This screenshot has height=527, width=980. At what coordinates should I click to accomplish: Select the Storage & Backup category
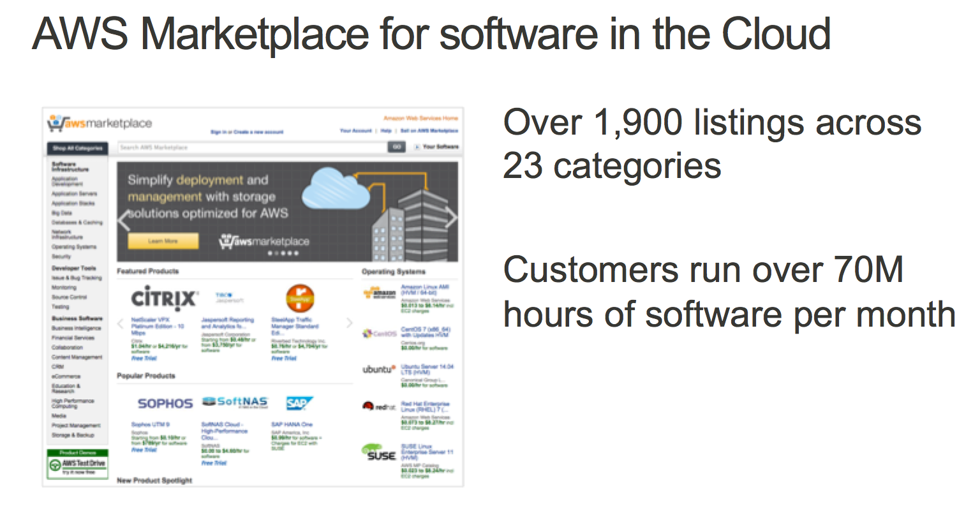73,434
